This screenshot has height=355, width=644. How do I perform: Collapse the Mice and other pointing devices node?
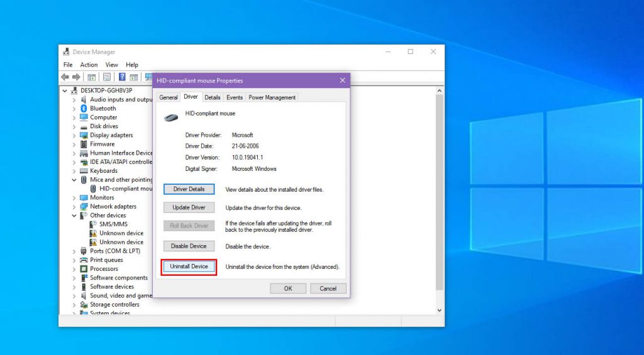[x=74, y=180]
